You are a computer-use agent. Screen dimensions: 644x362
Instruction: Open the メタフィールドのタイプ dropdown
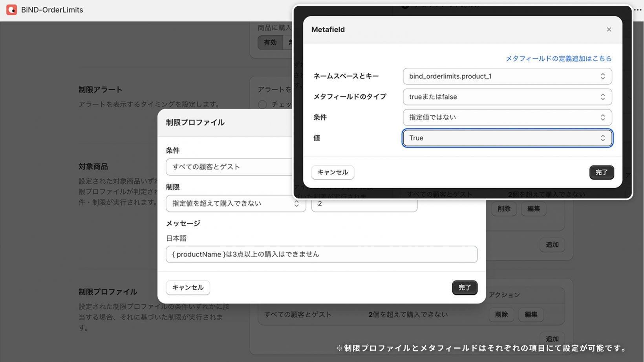(x=507, y=97)
